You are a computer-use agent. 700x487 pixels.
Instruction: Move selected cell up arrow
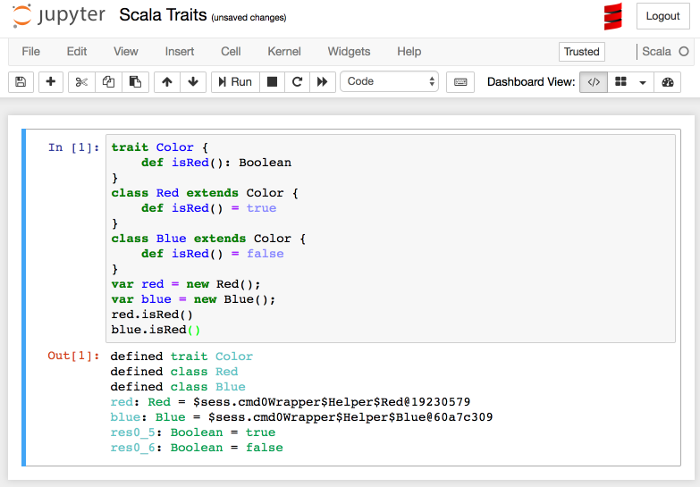tap(167, 82)
